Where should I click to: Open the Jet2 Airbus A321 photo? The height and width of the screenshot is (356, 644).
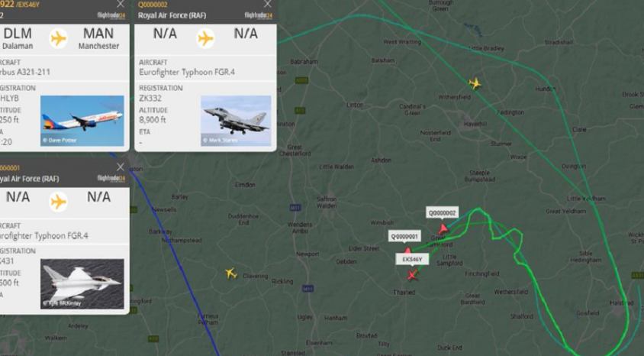[82, 121]
